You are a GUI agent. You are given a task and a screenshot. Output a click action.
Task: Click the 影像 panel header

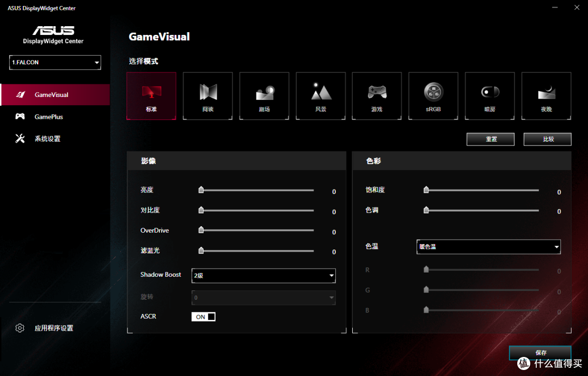237,161
